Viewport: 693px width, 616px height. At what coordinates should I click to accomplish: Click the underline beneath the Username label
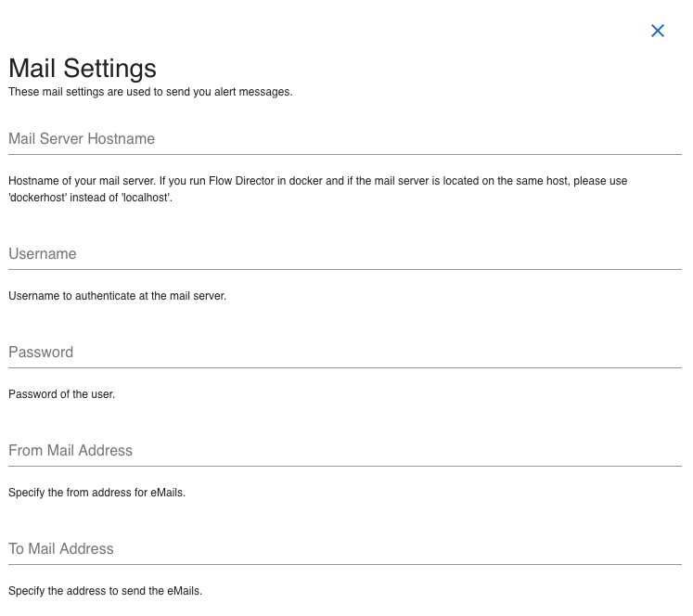(x=344, y=269)
